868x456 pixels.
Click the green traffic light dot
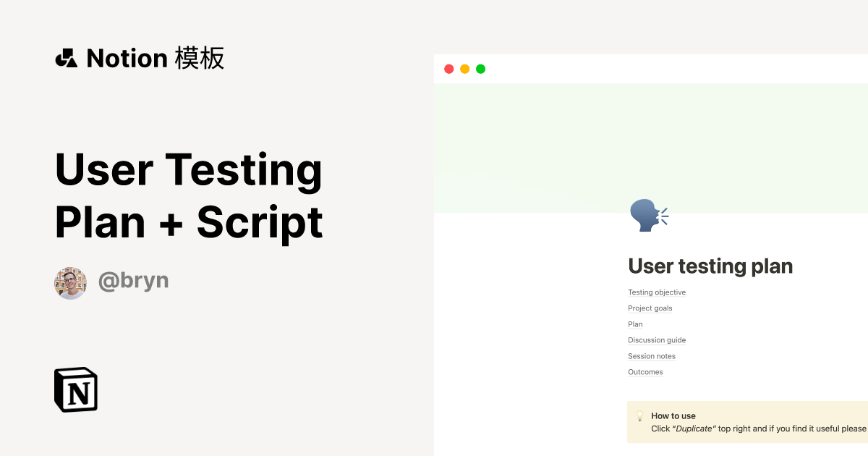[480, 68]
